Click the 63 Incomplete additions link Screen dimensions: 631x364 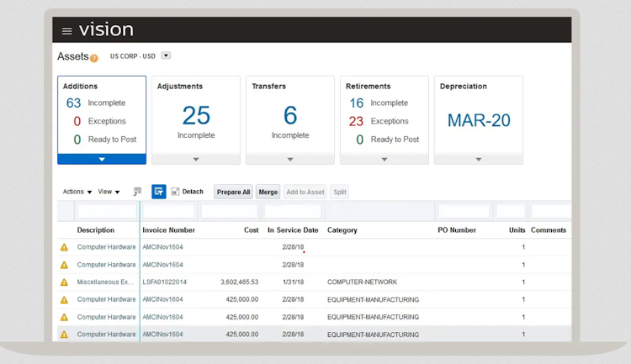[74, 103]
